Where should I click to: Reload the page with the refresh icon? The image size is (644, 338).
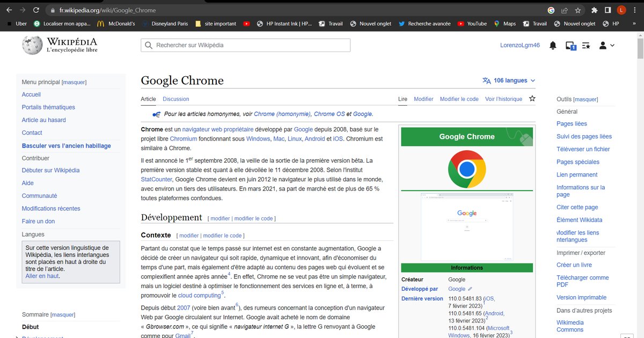pos(36,10)
